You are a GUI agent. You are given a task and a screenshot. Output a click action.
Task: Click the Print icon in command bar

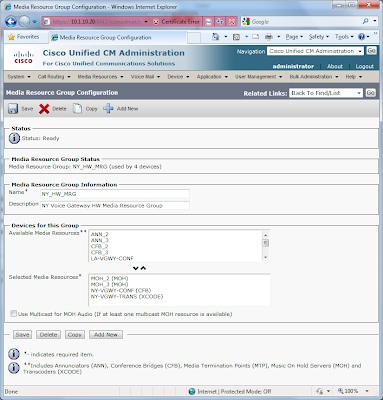click(269, 37)
